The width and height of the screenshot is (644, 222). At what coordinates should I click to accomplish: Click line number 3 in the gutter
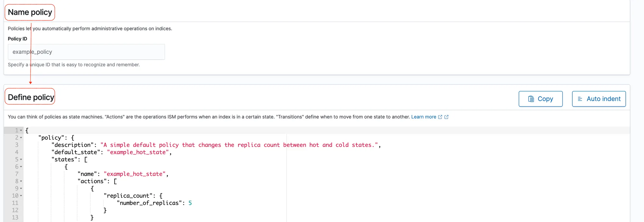(17, 145)
